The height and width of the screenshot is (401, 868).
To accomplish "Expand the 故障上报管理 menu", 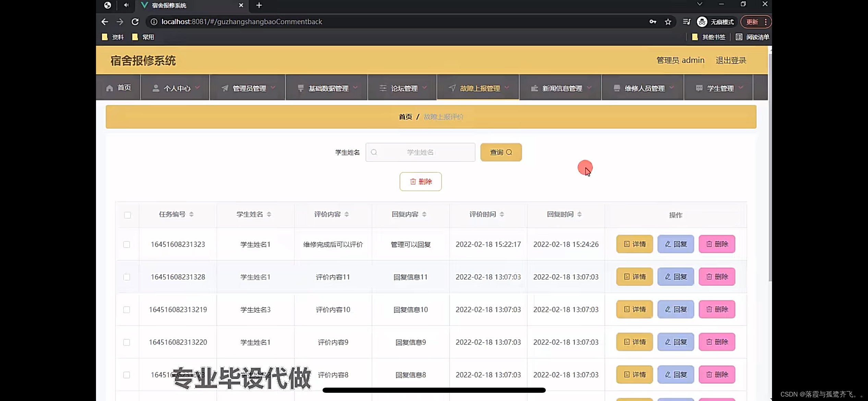I will (x=478, y=88).
